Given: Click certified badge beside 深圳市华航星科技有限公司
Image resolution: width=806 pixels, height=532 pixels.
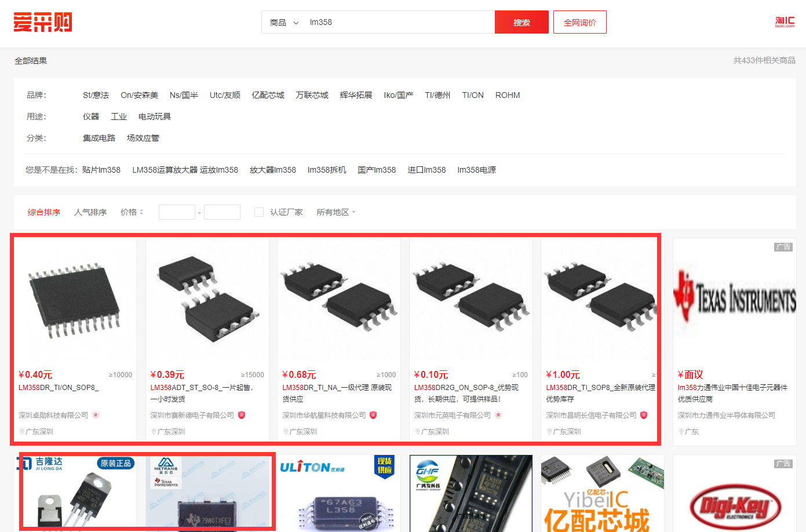Looking at the screenshot, I should 373,415.
